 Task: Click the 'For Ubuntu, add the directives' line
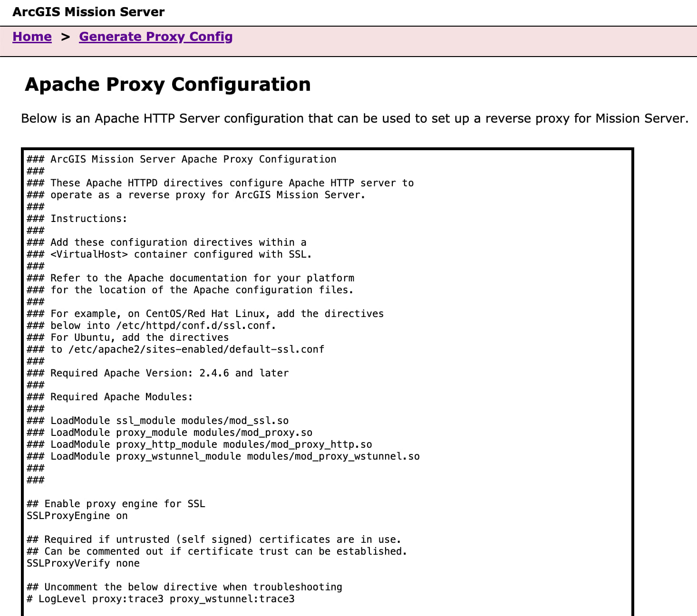[x=127, y=337]
